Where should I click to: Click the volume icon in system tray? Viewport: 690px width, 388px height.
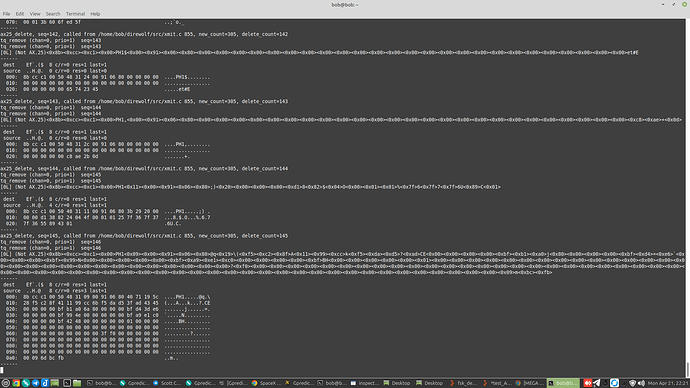click(642, 383)
